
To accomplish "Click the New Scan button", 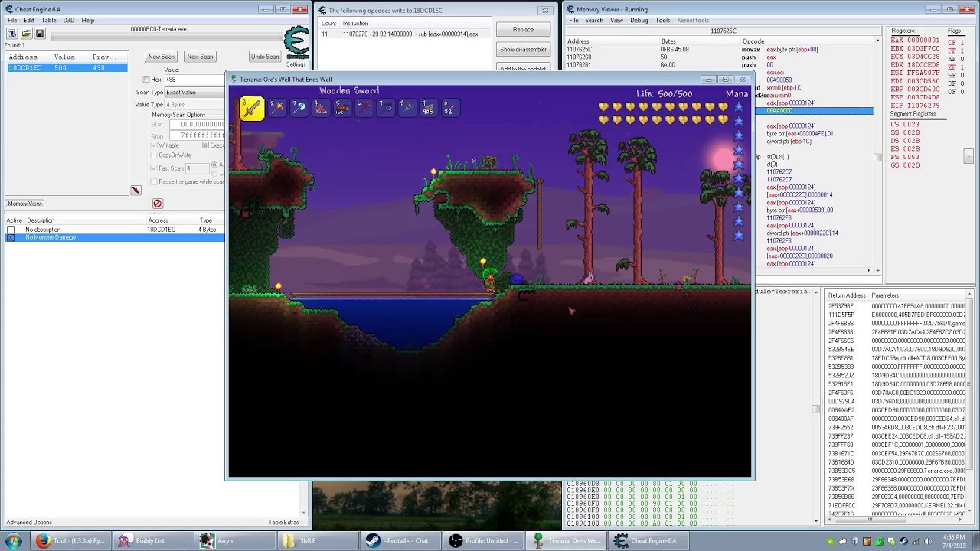I will (x=162, y=57).
